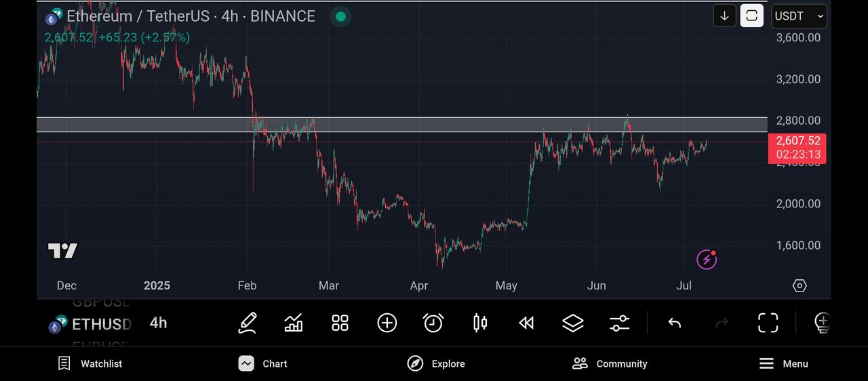The width and height of the screenshot is (868, 381).
Task: Undo last action with back arrow
Action: (674, 323)
